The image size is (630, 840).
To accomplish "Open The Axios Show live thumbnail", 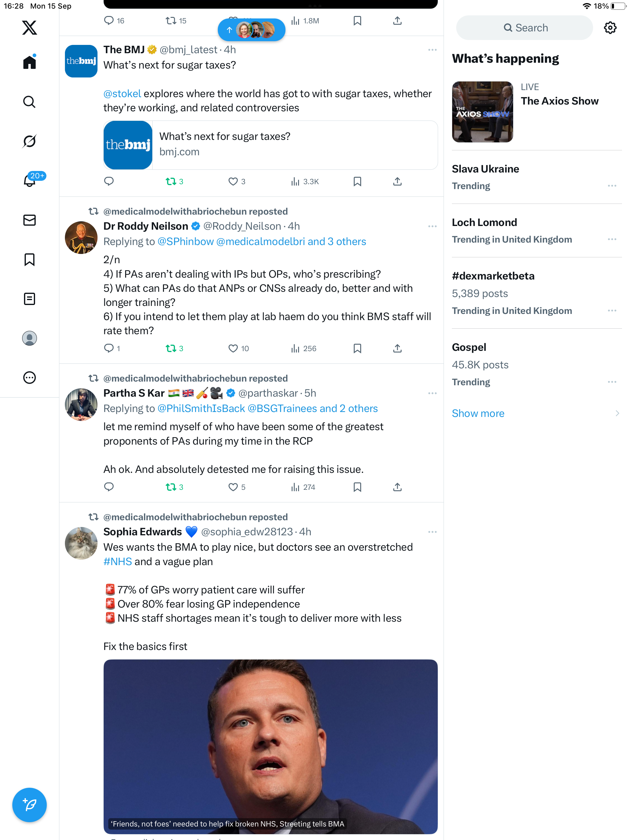I will coord(482,112).
